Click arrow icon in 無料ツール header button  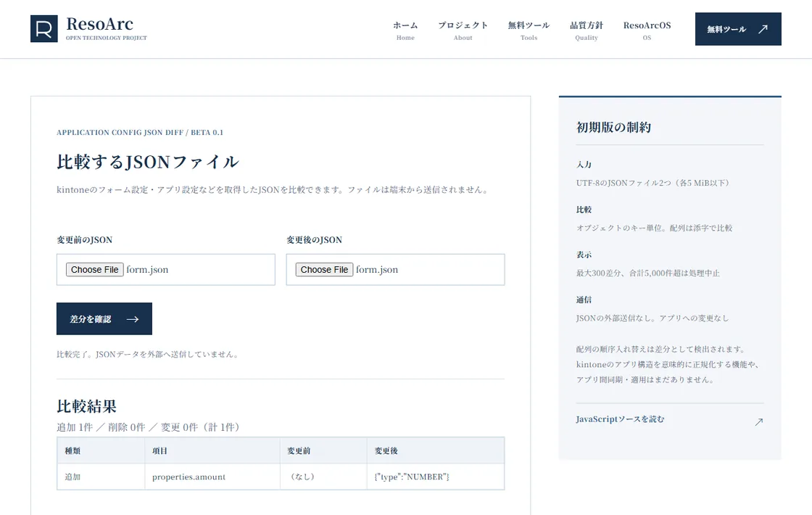click(x=763, y=29)
